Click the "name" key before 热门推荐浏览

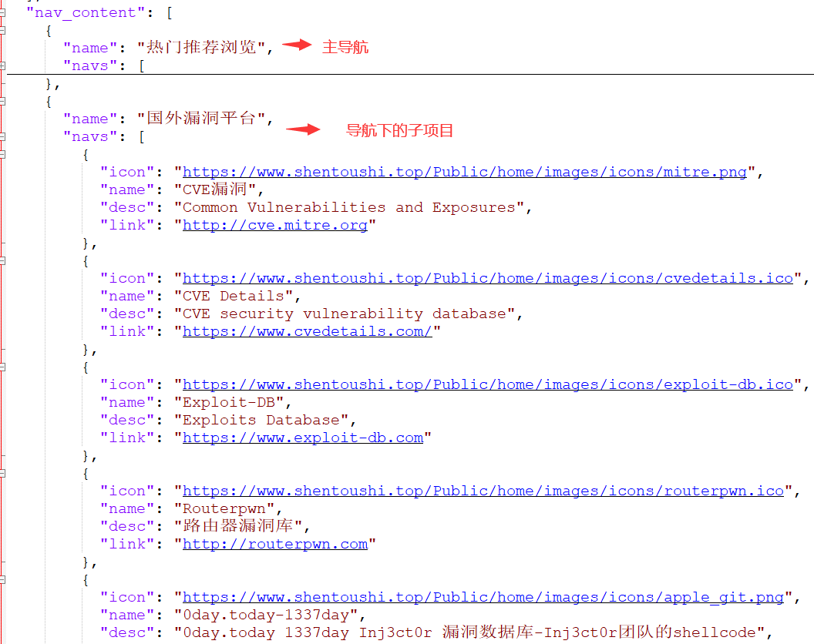pyautogui.click(x=91, y=49)
